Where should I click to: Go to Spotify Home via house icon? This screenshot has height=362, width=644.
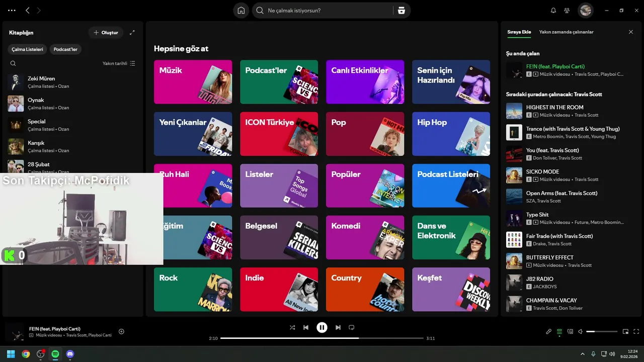pos(241,11)
